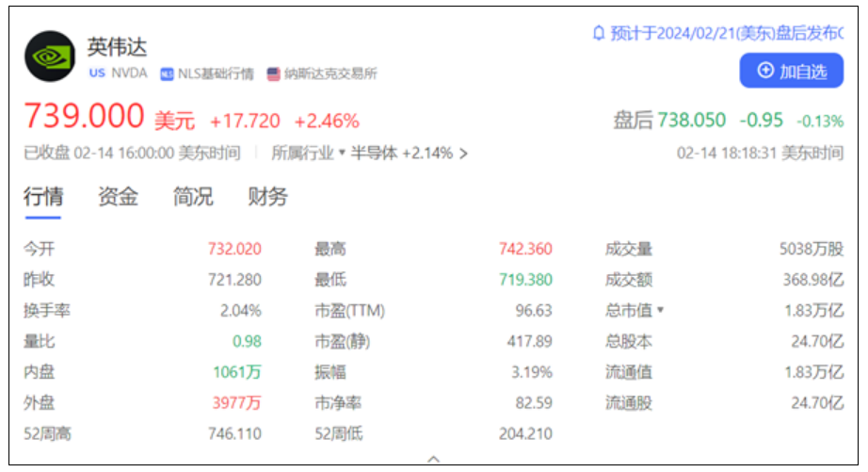Click the 纳斯达克交易所 exchange label
868x472 pixels.
[x=330, y=73]
